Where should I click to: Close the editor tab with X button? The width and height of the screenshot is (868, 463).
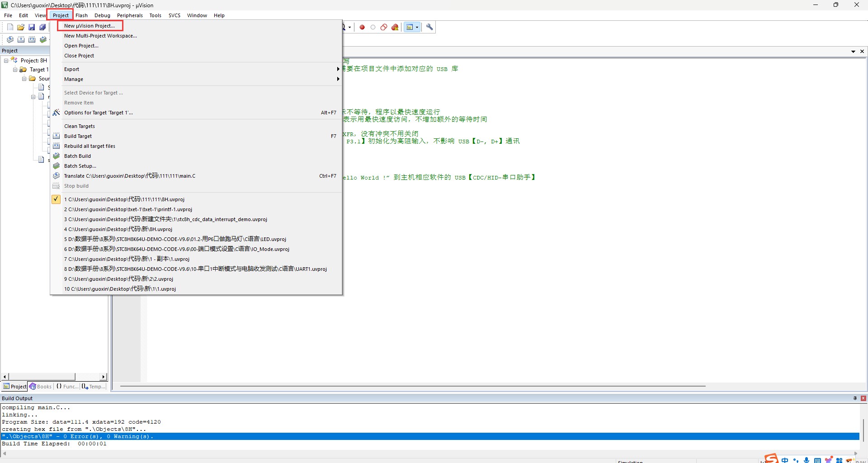862,52
